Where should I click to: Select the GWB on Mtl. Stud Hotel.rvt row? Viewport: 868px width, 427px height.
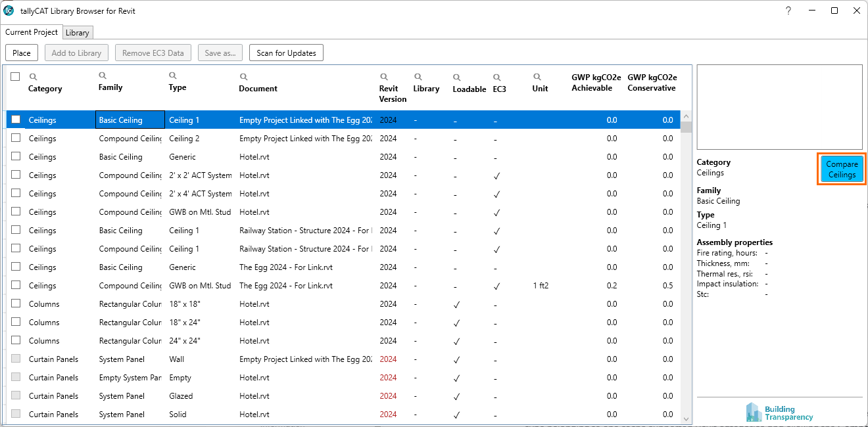click(x=197, y=212)
